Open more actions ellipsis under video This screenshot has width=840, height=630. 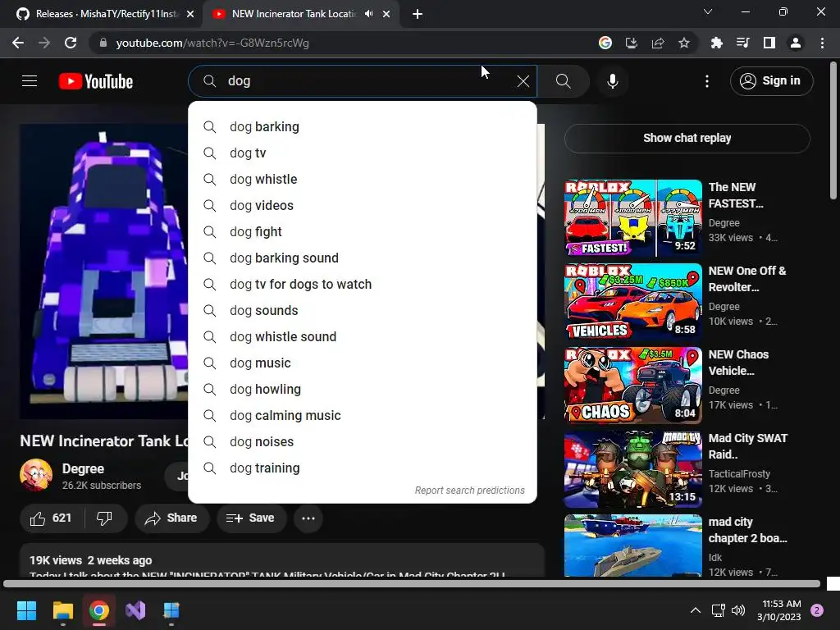pos(308,518)
